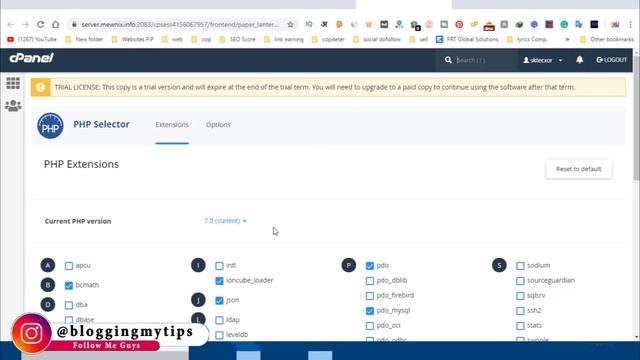
Task: Open the SEO Score bookmark folder
Action: tap(237, 39)
